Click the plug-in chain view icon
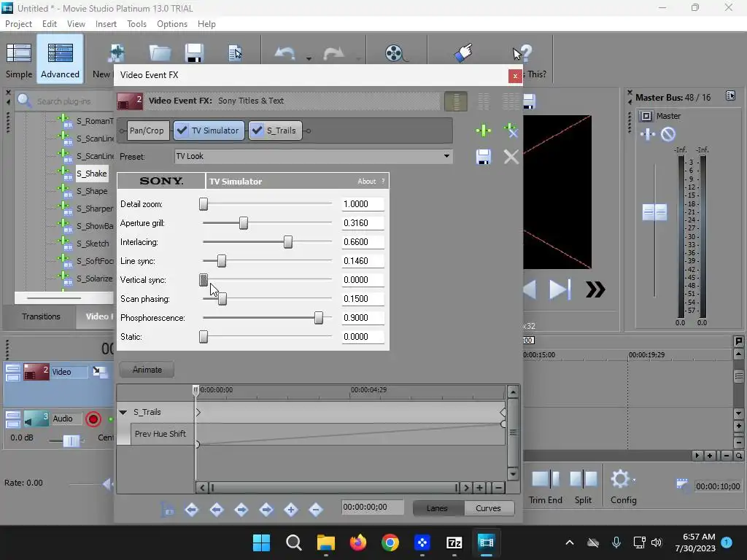This screenshot has height=560, width=747. coord(456,101)
